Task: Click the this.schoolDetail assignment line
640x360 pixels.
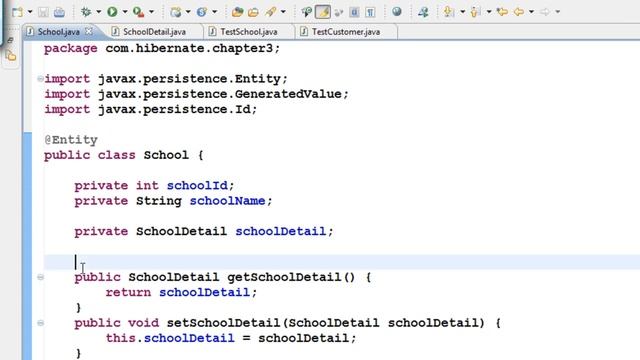Action: (231, 338)
